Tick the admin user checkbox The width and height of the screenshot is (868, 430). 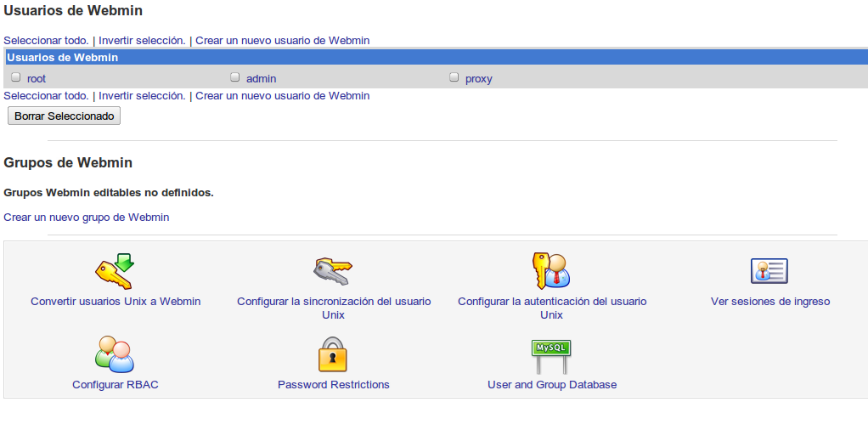tap(235, 77)
